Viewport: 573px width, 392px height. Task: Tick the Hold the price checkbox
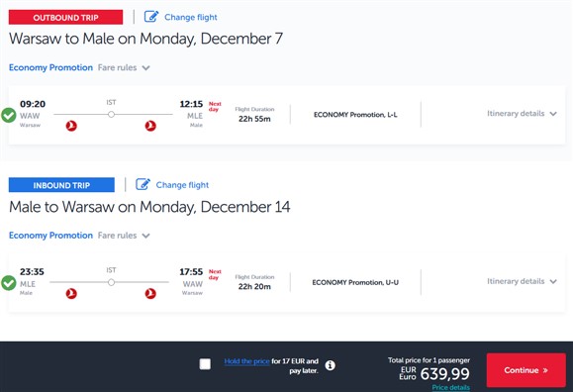click(205, 364)
